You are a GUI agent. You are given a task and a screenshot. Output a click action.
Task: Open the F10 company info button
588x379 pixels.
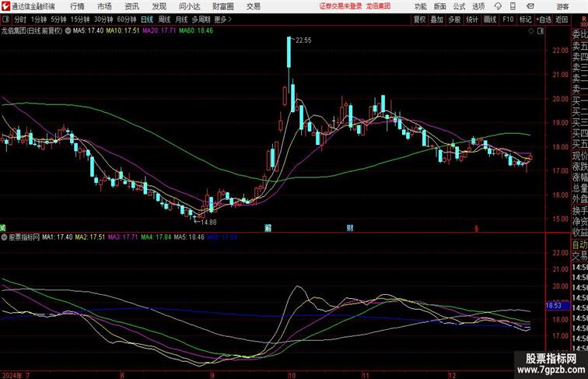coord(508,19)
